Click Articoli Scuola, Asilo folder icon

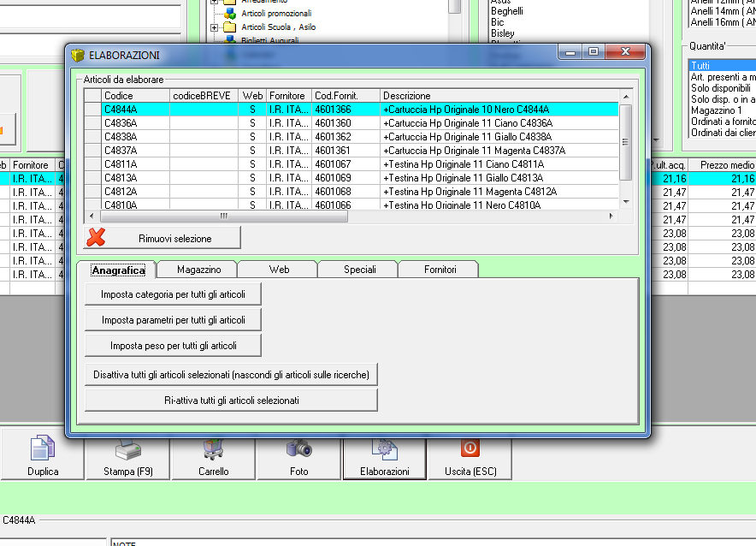point(230,27)
